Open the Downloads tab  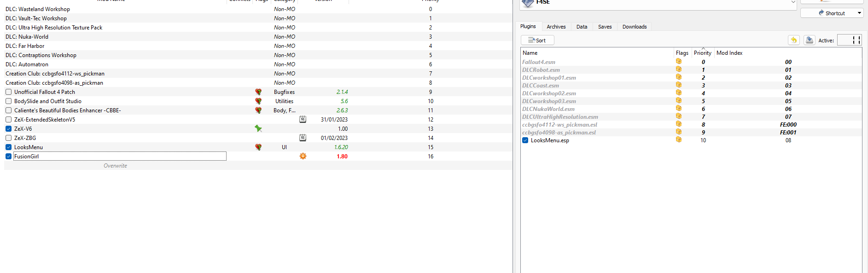635,27
